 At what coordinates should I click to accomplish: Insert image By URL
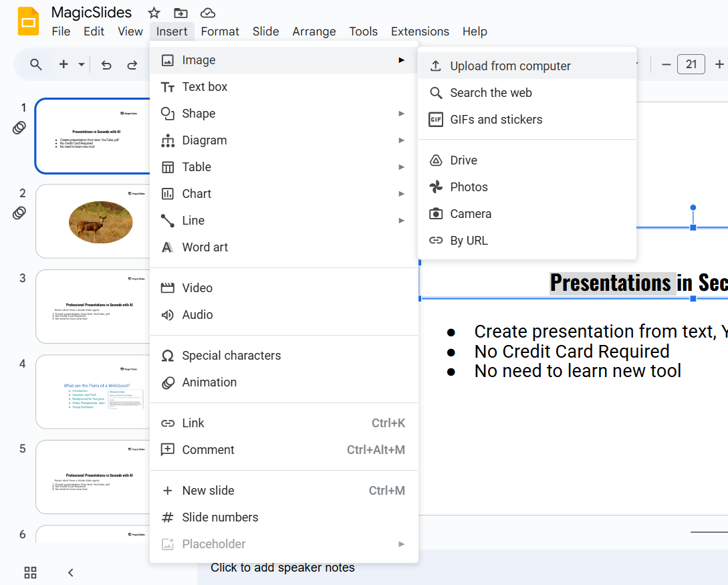click(527, 241)
